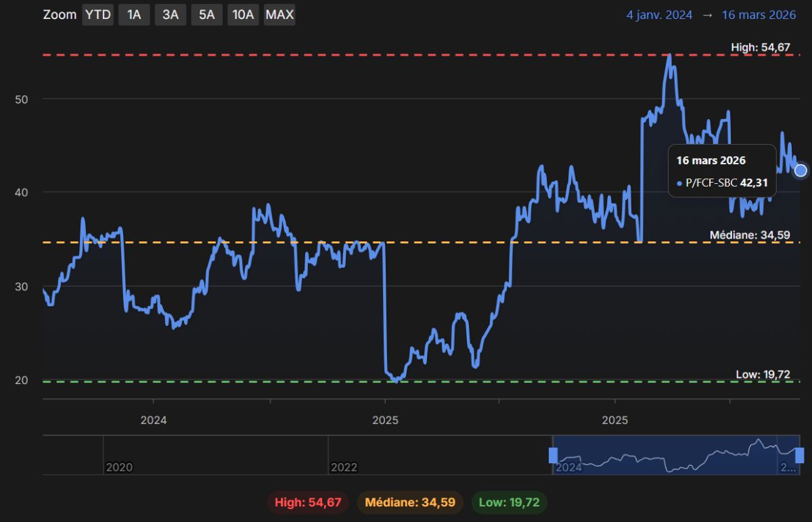This screenshot has height=522, width=812.
Task: Set zoom to 1A range
Action: [134, 15]
